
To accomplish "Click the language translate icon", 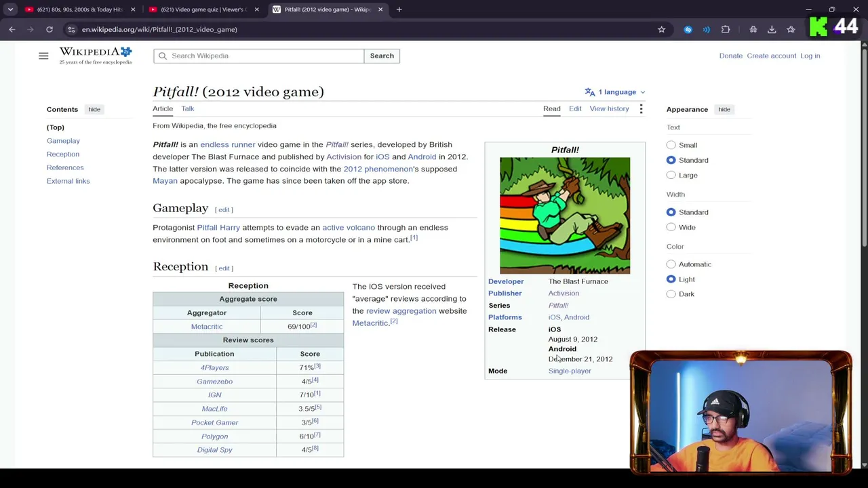I will coord(590,92).
